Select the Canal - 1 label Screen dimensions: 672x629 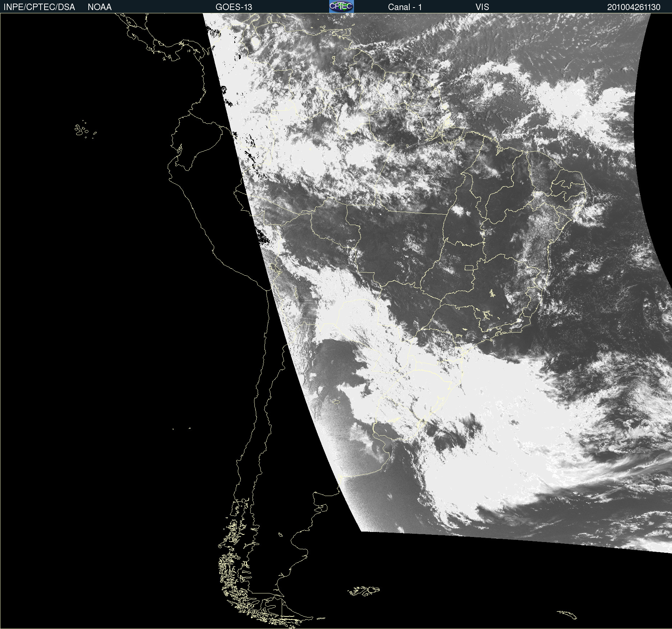click(x=405, y=7)
